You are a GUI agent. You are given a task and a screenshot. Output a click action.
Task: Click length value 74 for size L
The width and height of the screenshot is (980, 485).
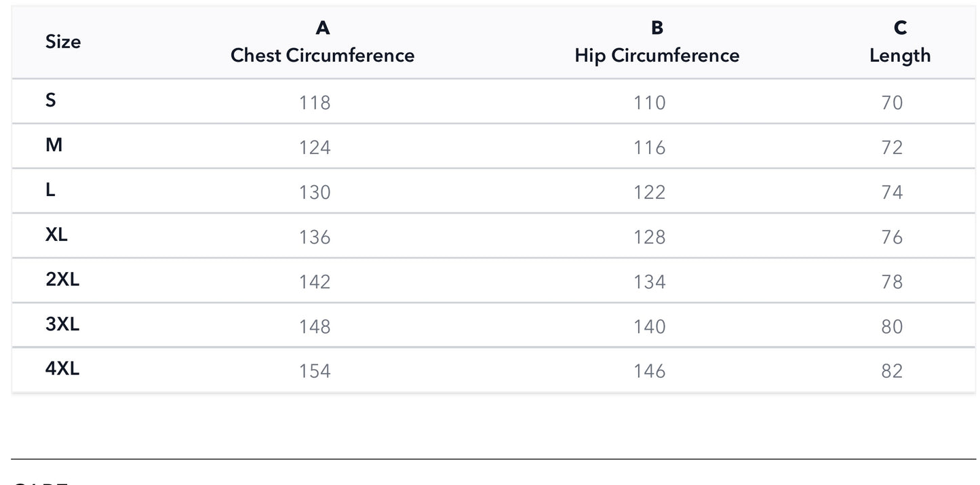coord(893,193)
